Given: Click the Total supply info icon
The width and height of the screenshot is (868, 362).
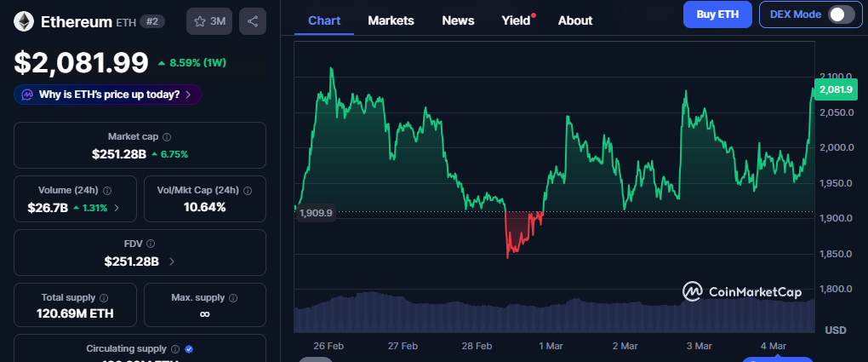Looking at the screenshot, I should click(x=104, y=298).
